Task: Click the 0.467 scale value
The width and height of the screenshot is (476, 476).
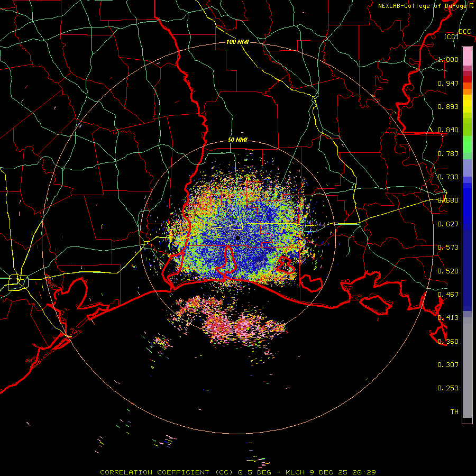Action: tap(448, 295)
